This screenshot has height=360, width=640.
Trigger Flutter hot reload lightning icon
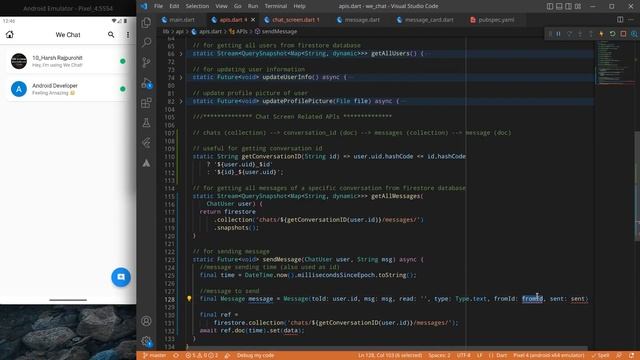click(x=602, y=34)
